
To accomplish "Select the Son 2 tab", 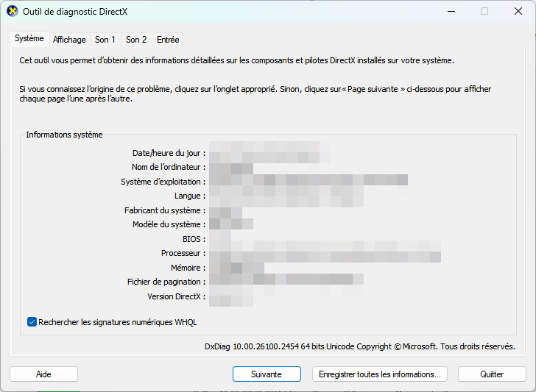I will (136, 40).
